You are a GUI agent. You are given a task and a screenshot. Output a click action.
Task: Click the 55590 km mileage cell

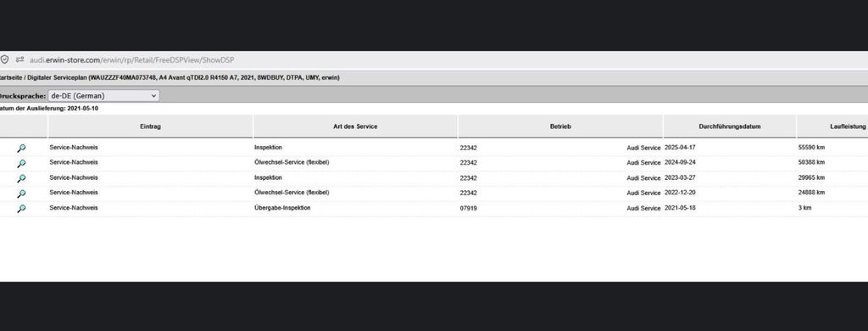811,148
